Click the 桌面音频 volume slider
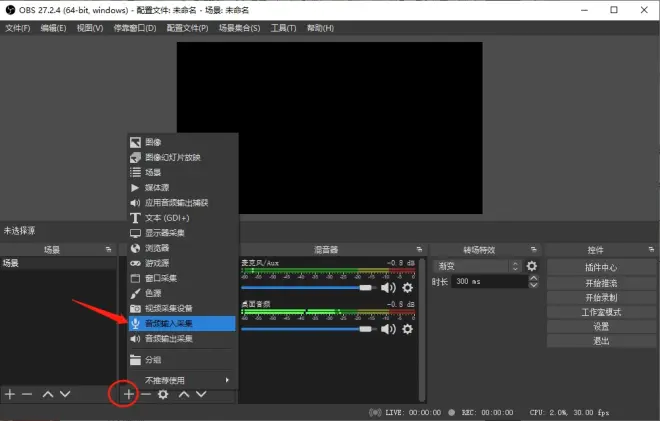The image size is (660, 421). [x=309, y=329]
